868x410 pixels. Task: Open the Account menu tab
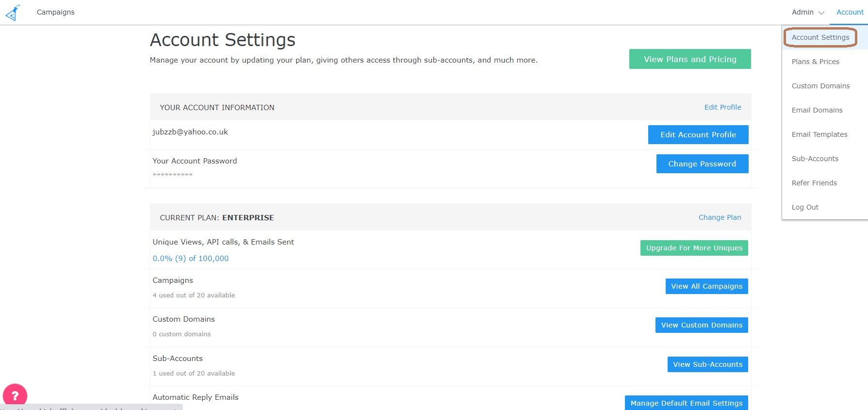tap(850, 12)
